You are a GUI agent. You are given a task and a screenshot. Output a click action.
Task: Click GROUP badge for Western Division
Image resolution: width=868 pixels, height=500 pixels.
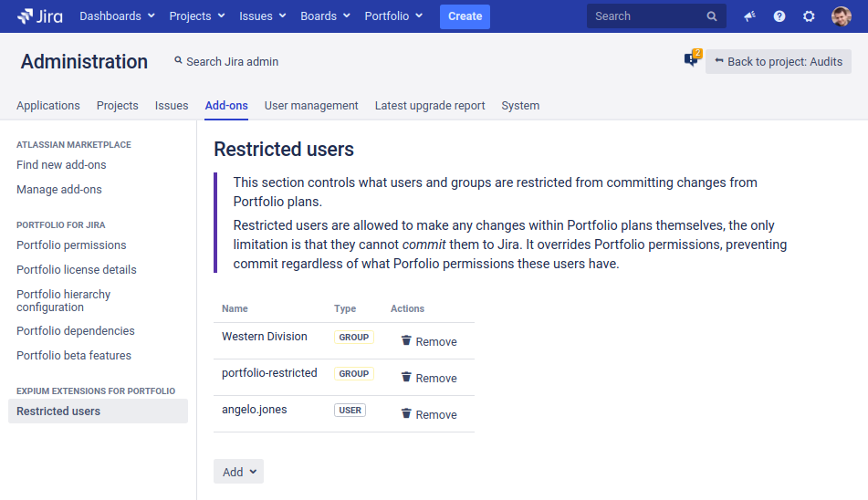click(x=354, y=337)
